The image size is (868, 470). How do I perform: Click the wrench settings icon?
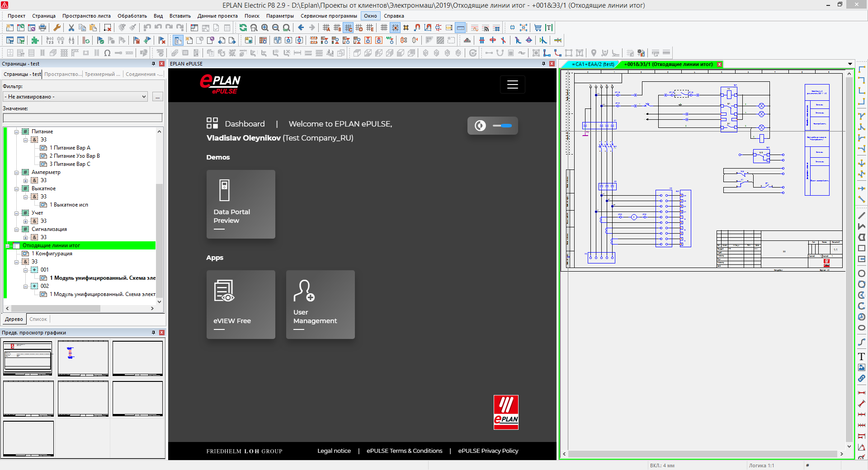tap(57, 28)
